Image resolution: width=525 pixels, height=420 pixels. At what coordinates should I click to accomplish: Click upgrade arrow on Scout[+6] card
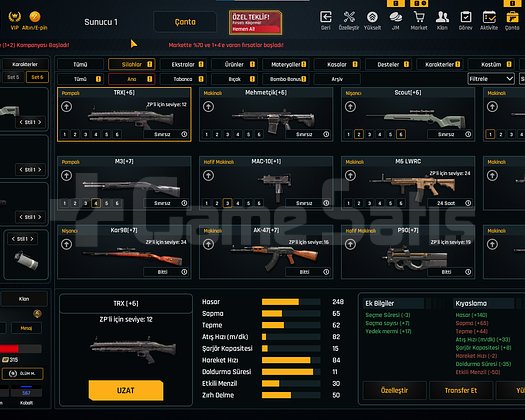[350, 107]
